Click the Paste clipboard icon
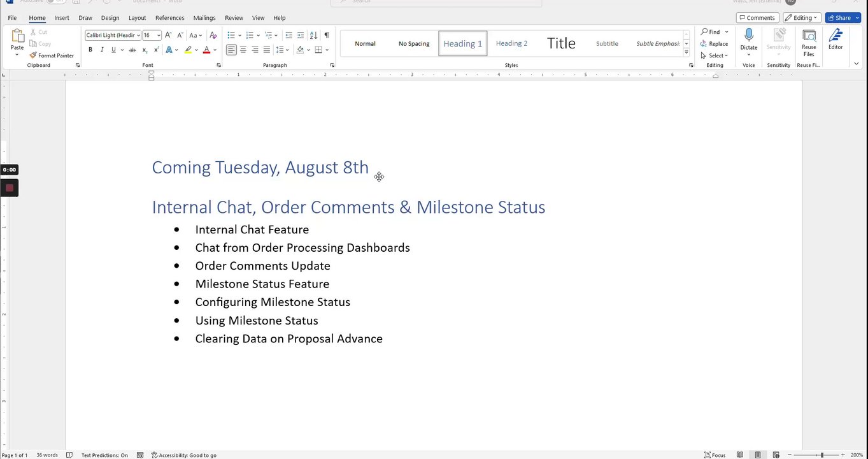Viewport: 868px width, 459px height. point(17,36)
